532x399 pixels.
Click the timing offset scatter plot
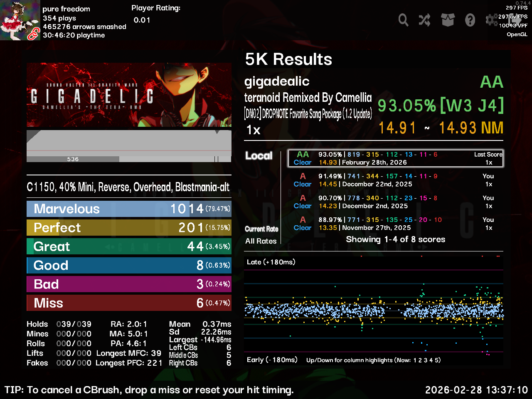click(373, 310)
